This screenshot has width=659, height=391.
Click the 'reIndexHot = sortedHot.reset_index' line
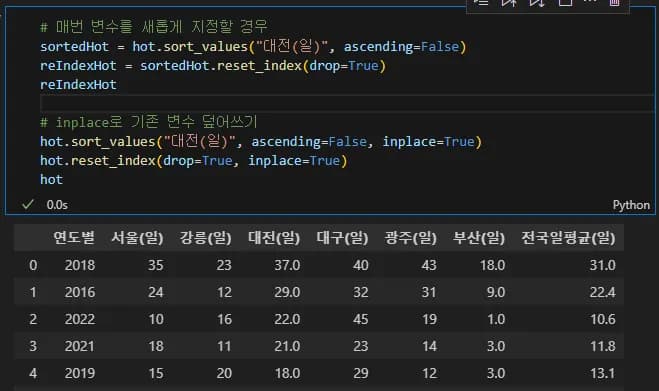pyautogui.click(x=213, y=66)
